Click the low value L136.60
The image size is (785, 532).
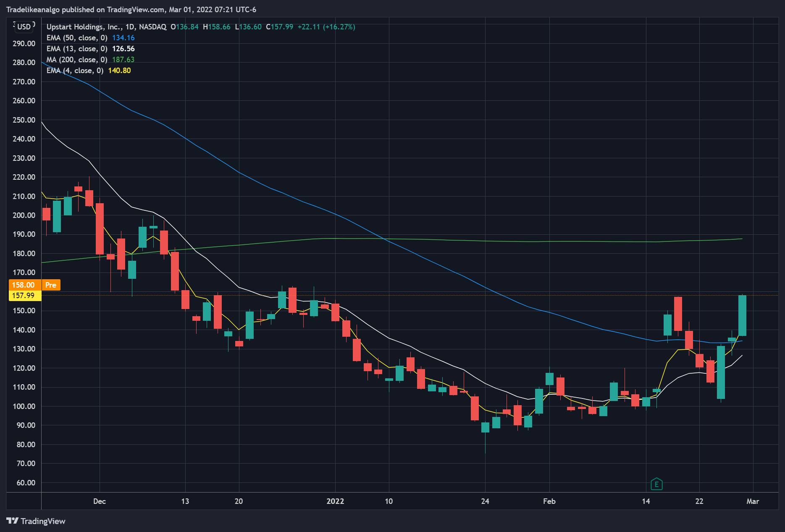click(248, 27)
